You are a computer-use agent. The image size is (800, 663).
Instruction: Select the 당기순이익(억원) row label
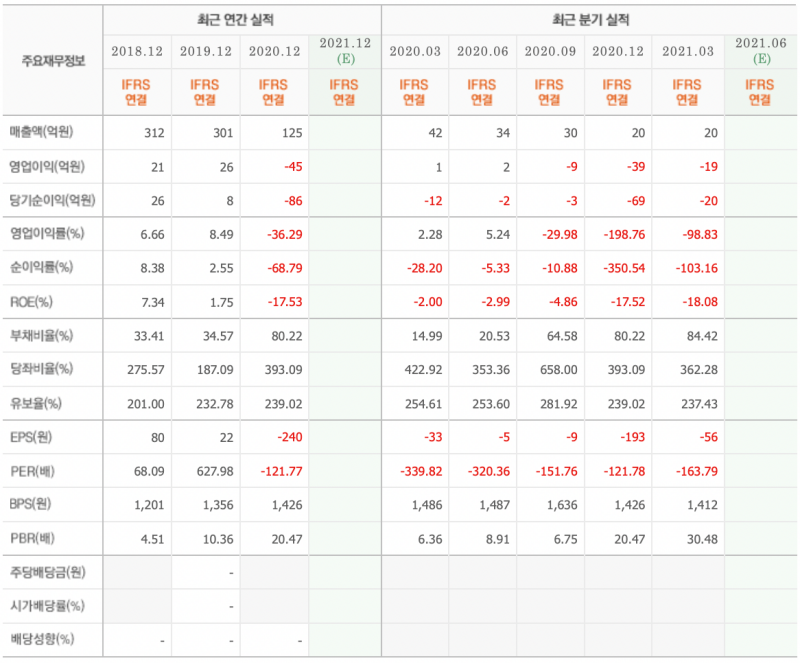tap(52, 200)
